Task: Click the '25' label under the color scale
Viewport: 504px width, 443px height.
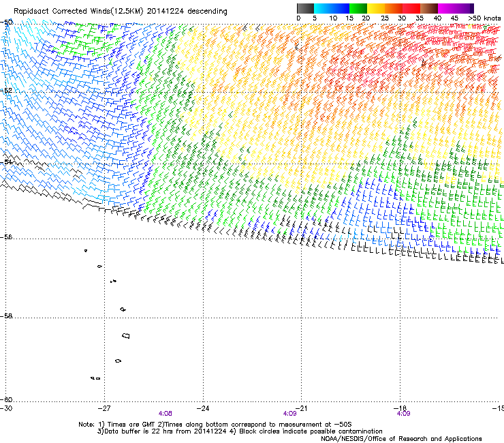Action: click(x=385, y=18)
